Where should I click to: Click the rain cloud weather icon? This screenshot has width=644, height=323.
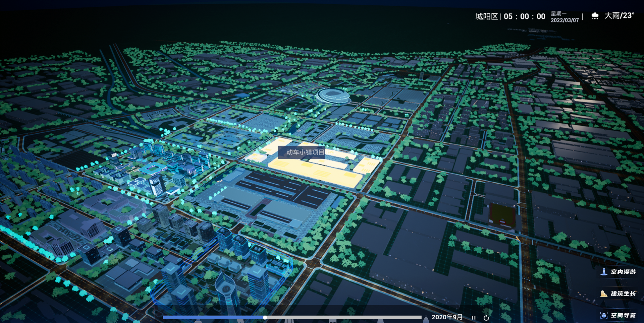tap(595, 16)
